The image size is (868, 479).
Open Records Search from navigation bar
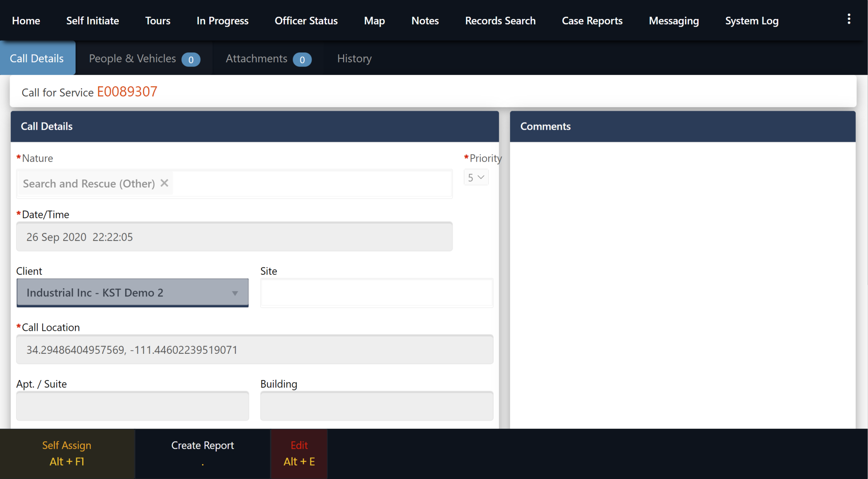[500, 21]
